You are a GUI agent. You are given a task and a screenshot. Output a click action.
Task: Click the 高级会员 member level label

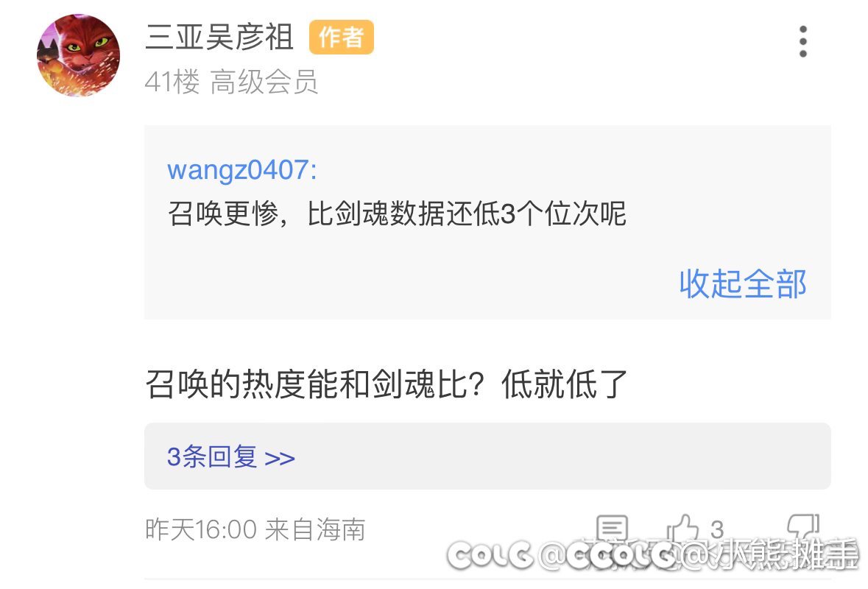(264, 82)
